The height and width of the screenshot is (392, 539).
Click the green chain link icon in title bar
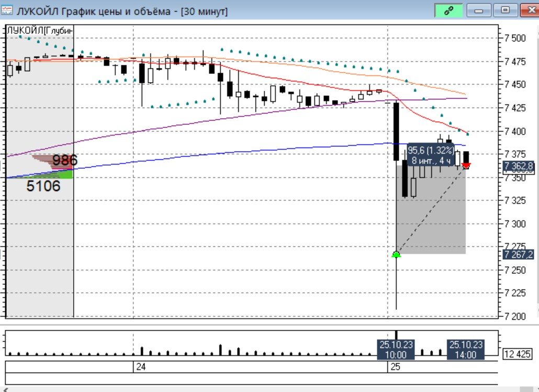[x=448, y=10]
